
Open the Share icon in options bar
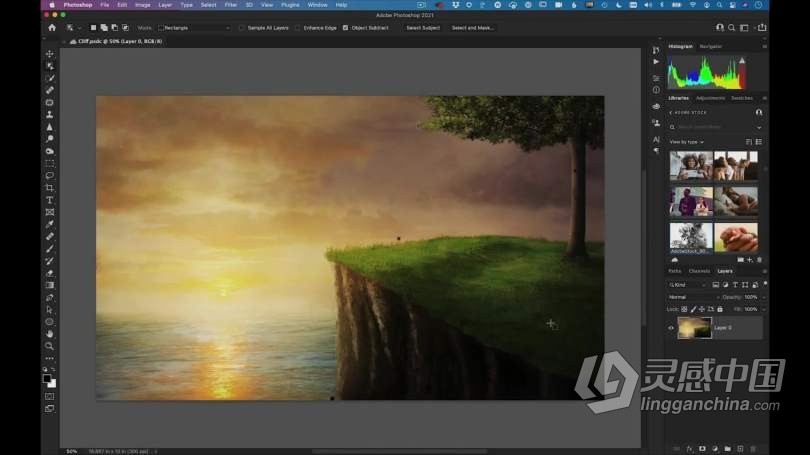tap(762, 28)
